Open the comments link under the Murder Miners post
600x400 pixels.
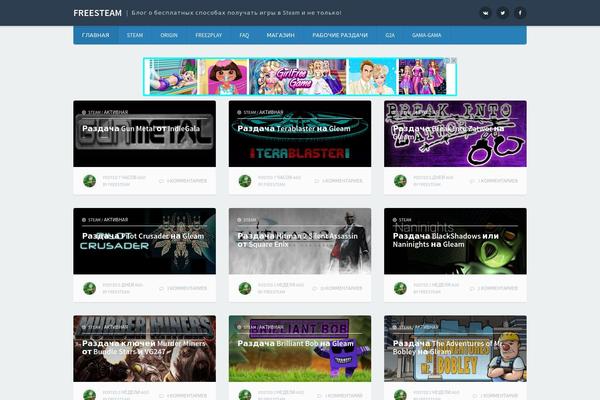(183, 396)
